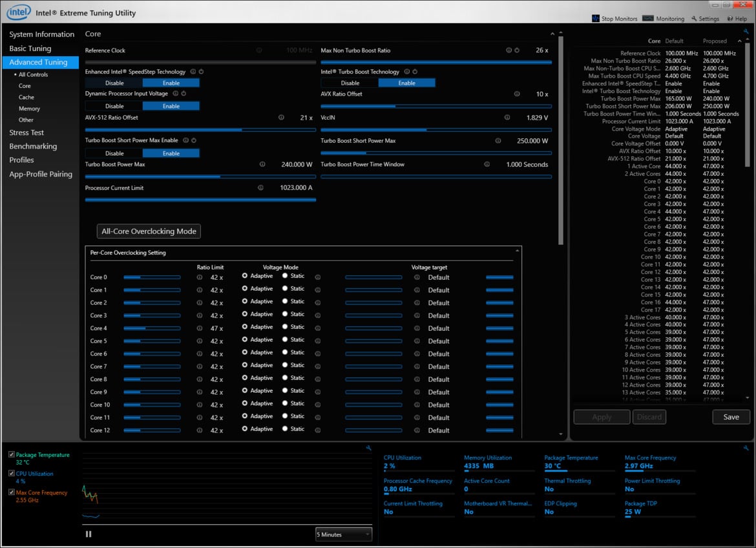Image resolution: width=756 pixels, height=548 pixels.
Task: Click the Save button
Action: [731, 417]
